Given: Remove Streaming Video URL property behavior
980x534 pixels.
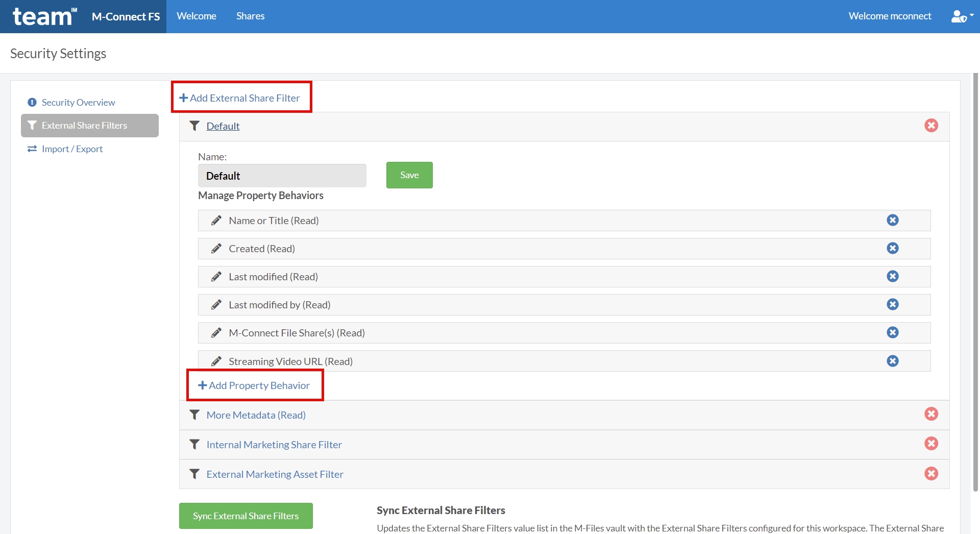Looking at the screenshot, I should tap(892, 360).
